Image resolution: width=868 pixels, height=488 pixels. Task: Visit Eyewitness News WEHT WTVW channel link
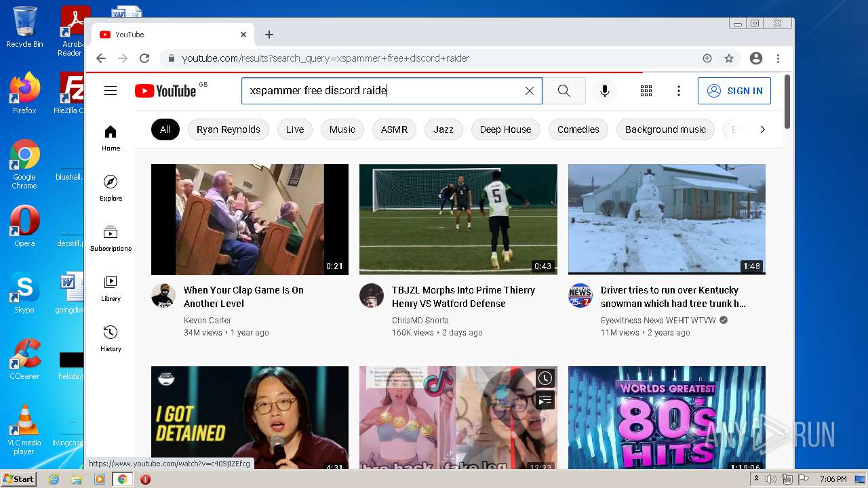[x=658, y=321]
